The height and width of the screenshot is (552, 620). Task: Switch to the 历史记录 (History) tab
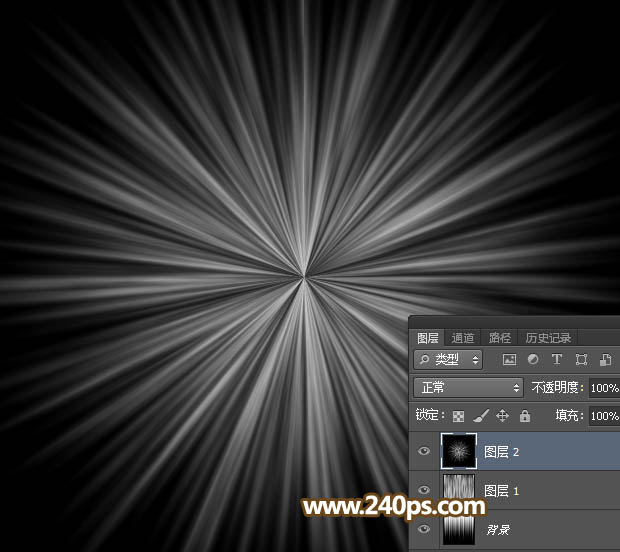(548, 338)
